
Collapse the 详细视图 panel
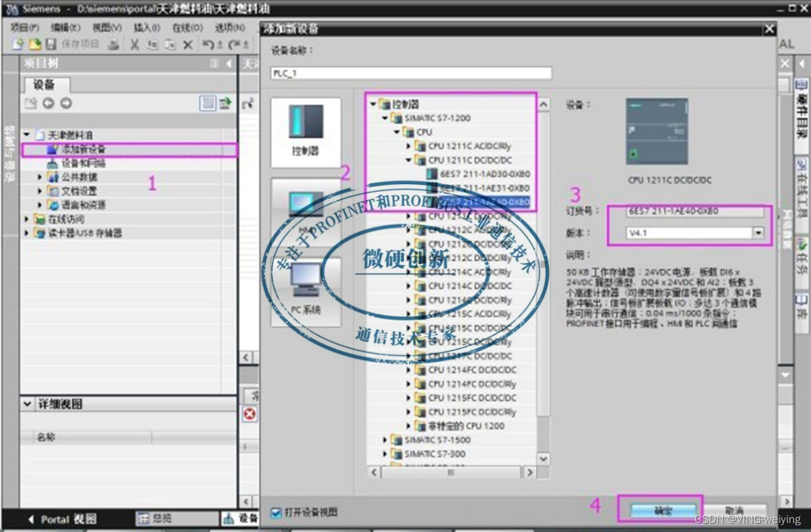point(28,404)
